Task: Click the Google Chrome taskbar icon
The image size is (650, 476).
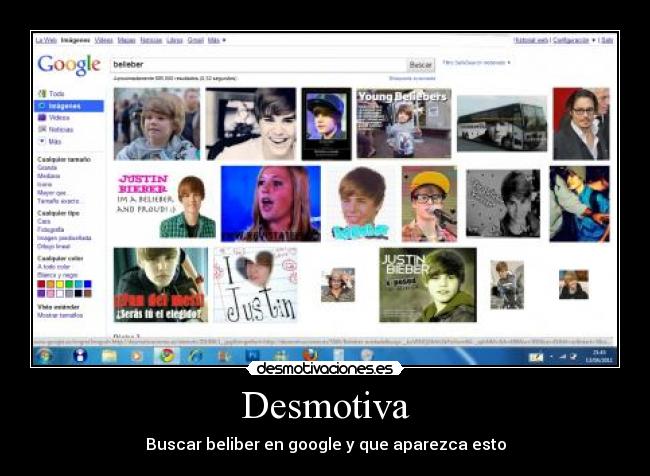Action: [167, 356]
